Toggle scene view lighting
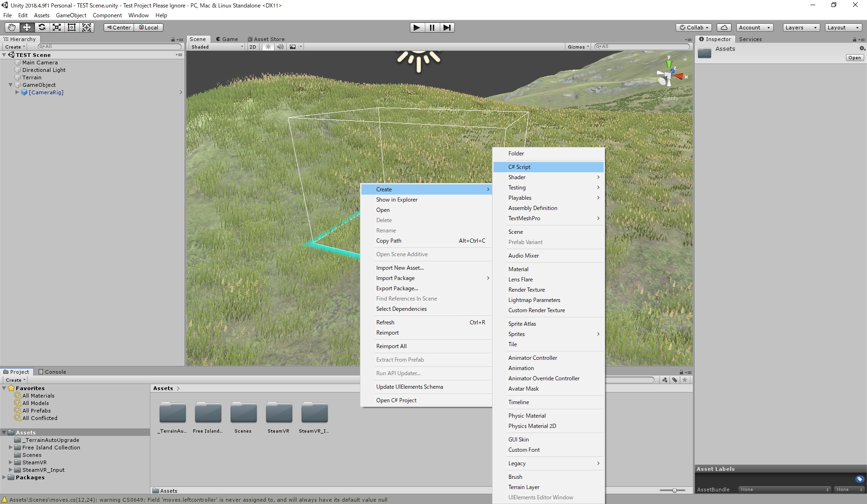867x504 pixels. point(268,47)
